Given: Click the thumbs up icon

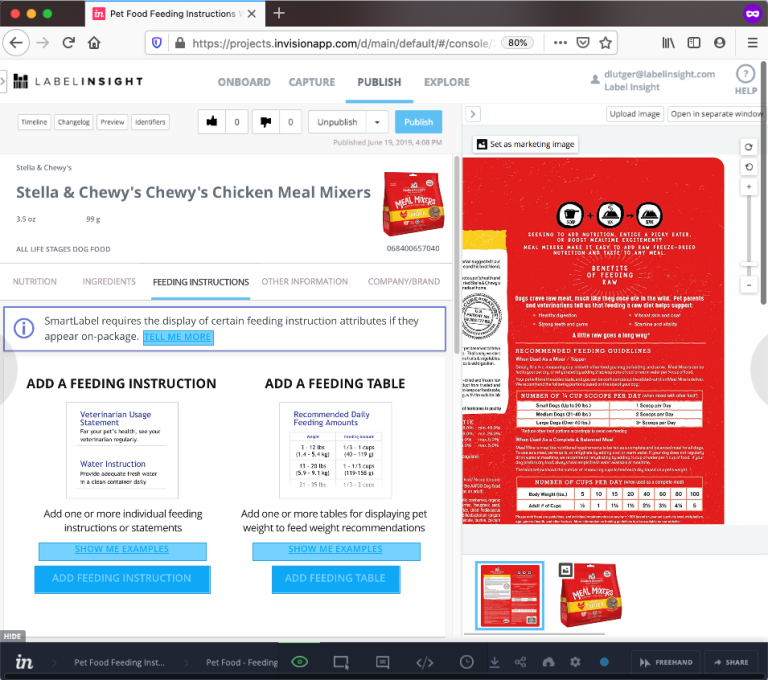Looking at the screenshot, I should pyautogui.click(x=212, y=121).
